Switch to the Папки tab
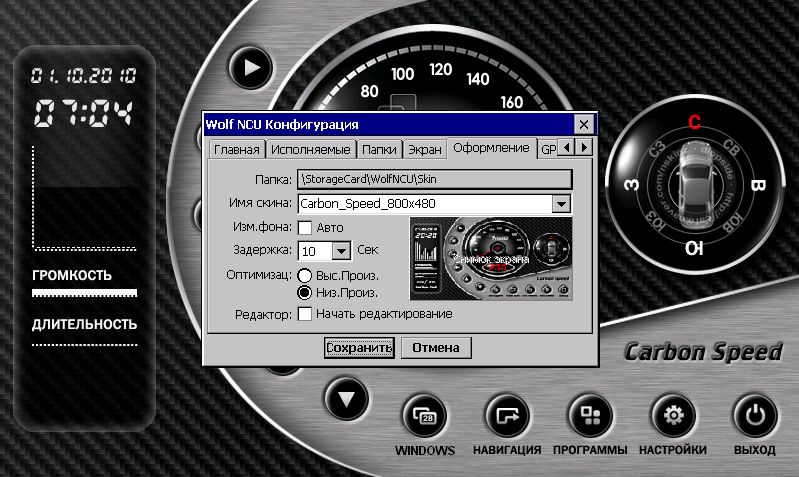 click(x=379, y=149)
